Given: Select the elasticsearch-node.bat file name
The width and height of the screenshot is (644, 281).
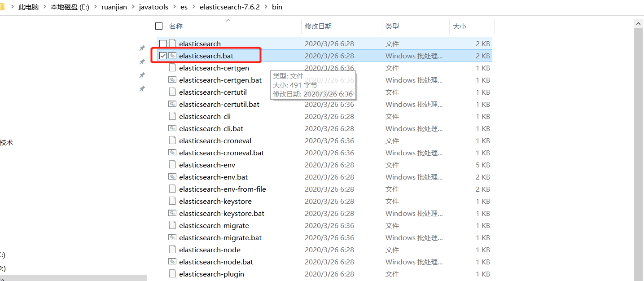Looking at the screenshot, I should click(216, 262).
